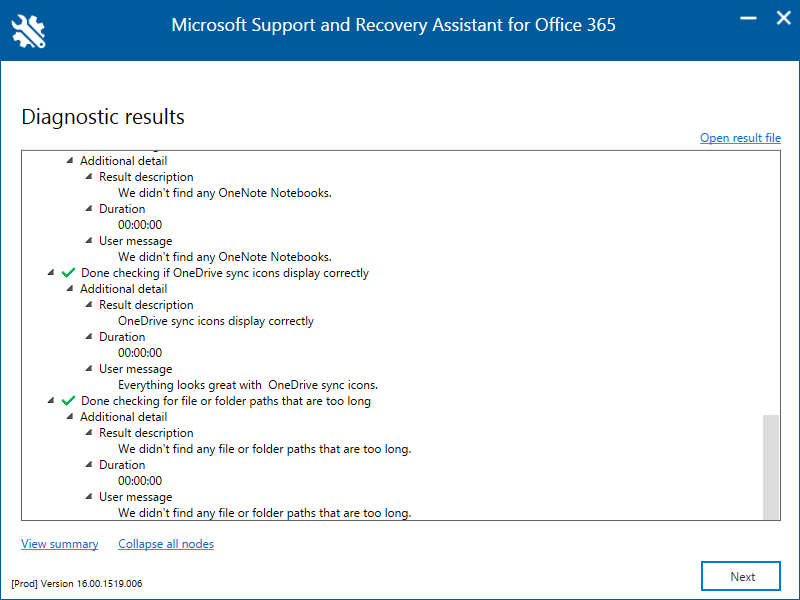Image resolution: width=800 pixels, height=600 pixels.
Task: Click the wrench logo in the title bar
Action: (x=28, y=30)
